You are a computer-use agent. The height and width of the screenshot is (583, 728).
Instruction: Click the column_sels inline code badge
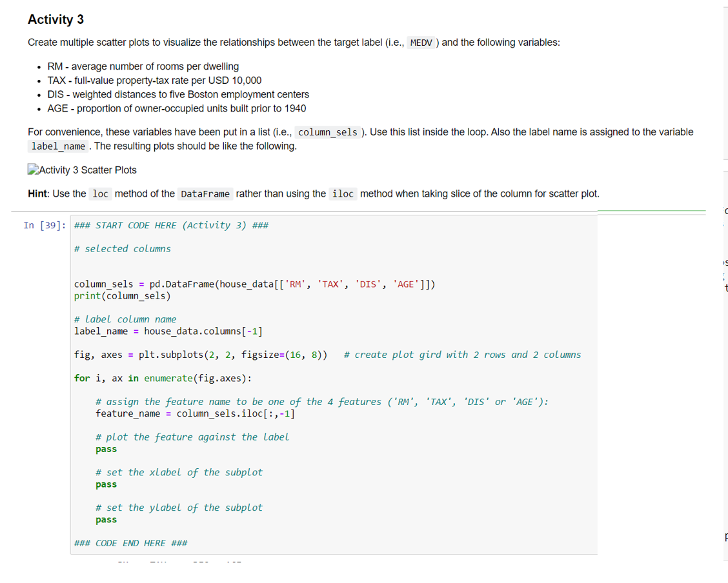click(328, 132)
